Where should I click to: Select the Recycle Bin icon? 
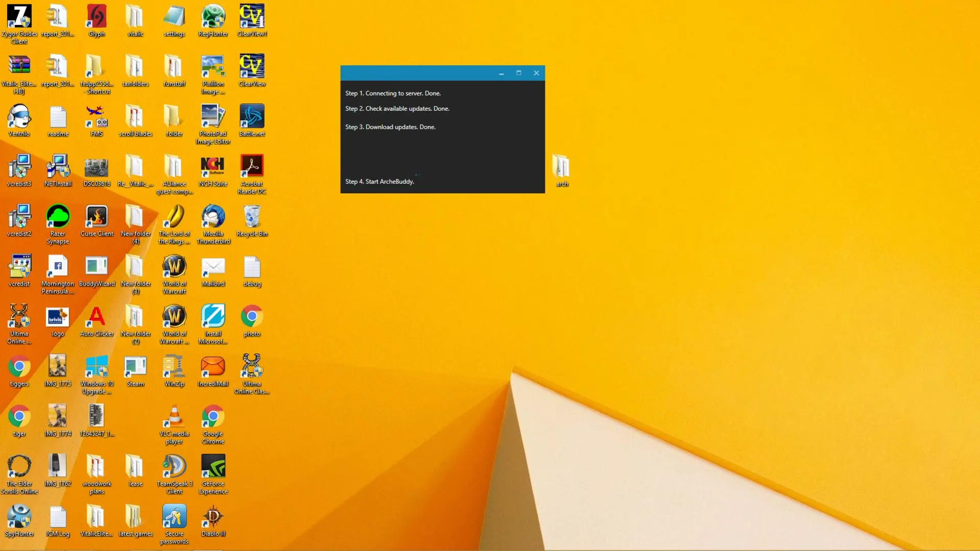coord(252,217)
